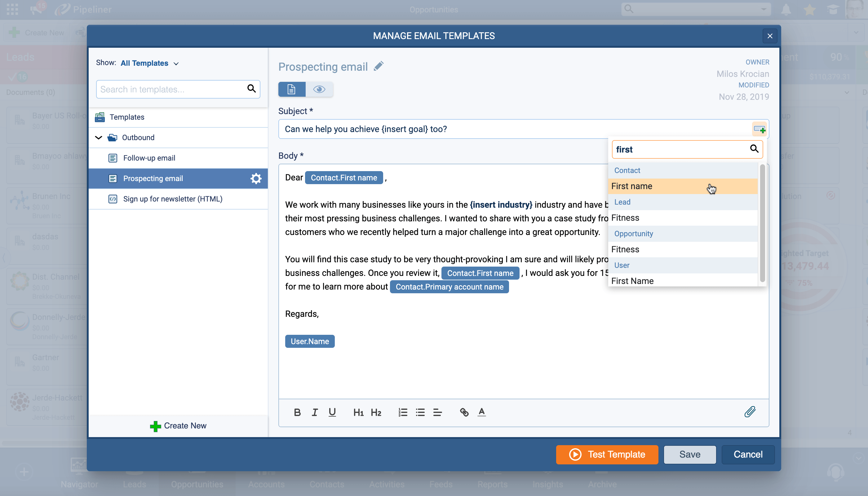Select Contact First name field option
Screen dimensions: 868x496
(631, 186)
